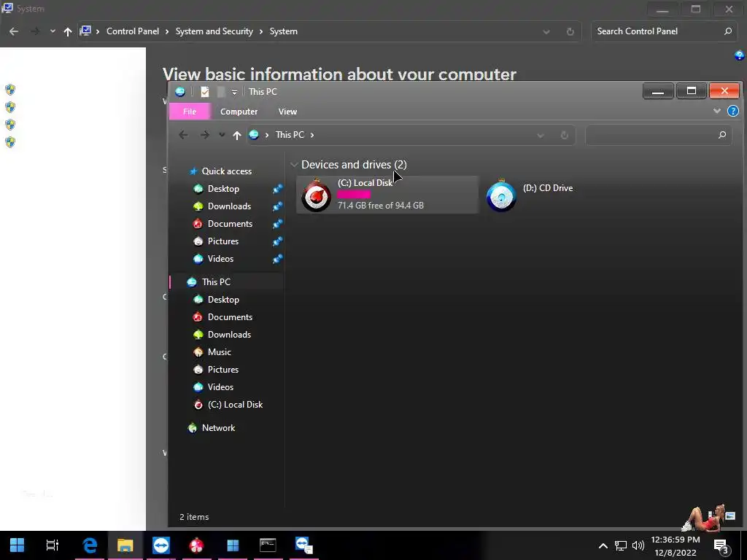Select This PC in navigation pane
The height and width of the screenshot is (560, 747).
click(216, 282)
